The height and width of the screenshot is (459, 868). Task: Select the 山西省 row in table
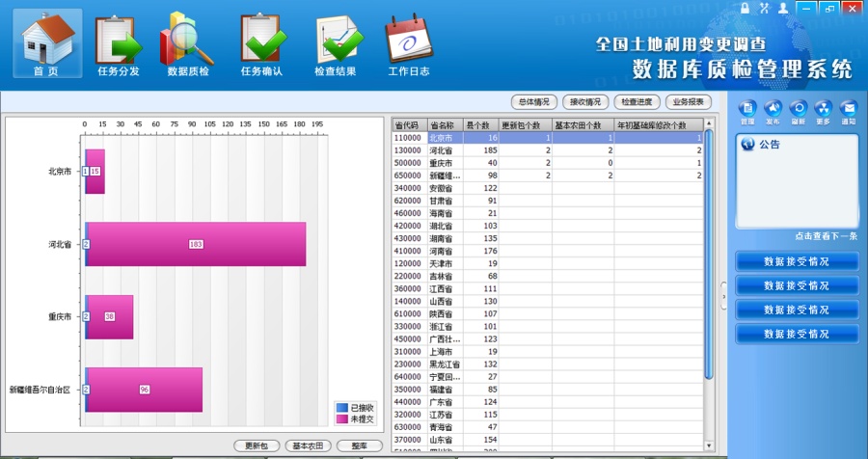click(548, 301)
